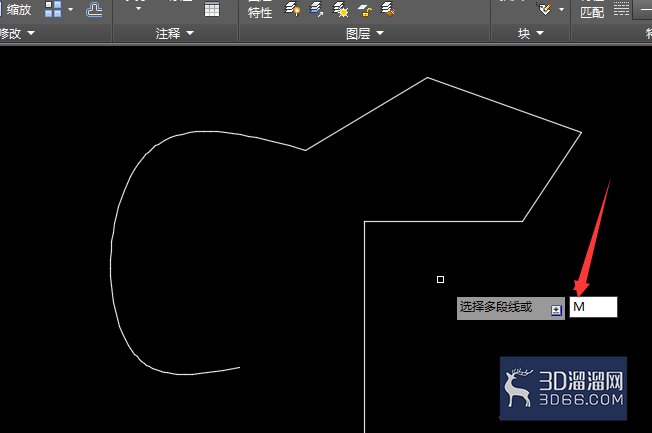Expand the 修改 panel
Screen dimensions: 652x433
(17, 33)
